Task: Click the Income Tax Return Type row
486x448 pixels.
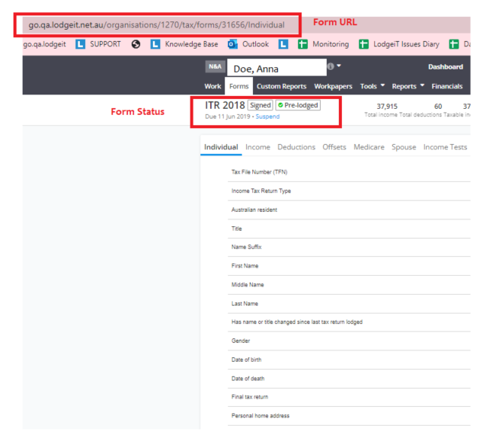Action: click(349, 191)
